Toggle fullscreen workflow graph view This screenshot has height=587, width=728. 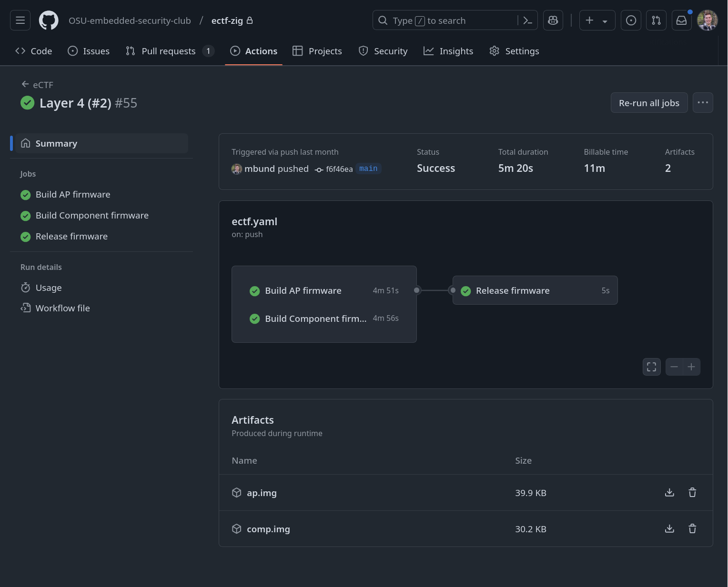651,367
